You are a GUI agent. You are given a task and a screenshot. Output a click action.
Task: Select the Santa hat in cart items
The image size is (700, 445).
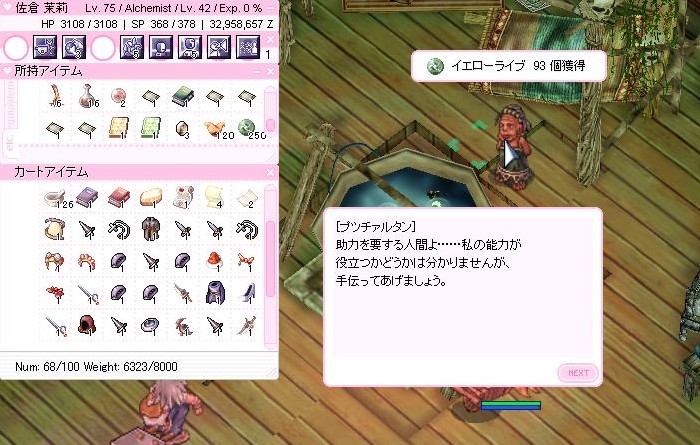pos(215,261)
